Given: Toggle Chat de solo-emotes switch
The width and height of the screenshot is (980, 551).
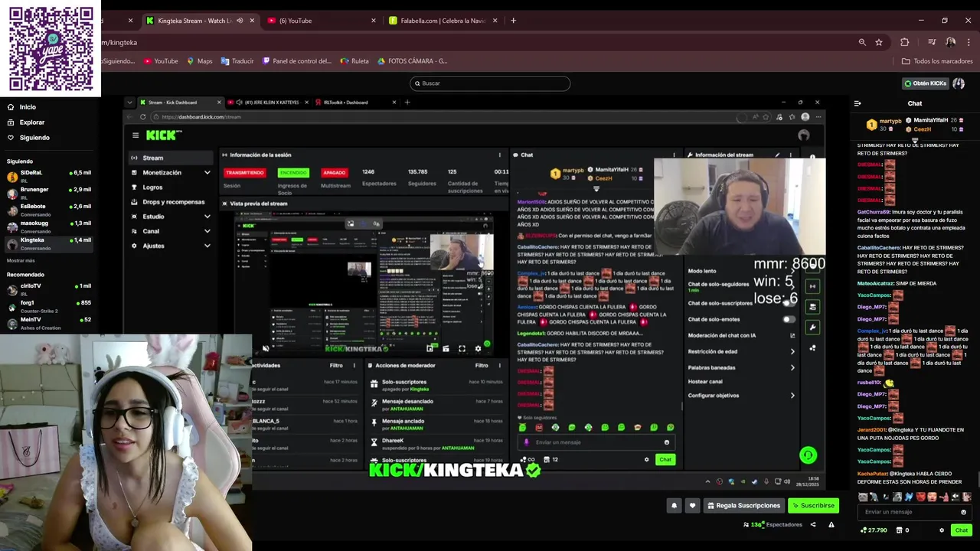Looking at the screenshot, I should (x=789, y=319).
